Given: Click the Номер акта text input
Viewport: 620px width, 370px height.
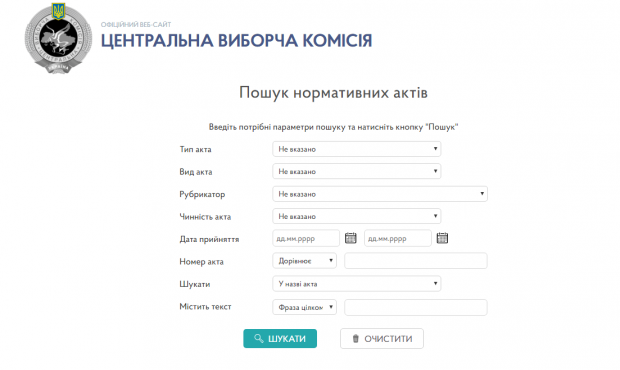Looking at the screenshot, I should tap(416, 261).
